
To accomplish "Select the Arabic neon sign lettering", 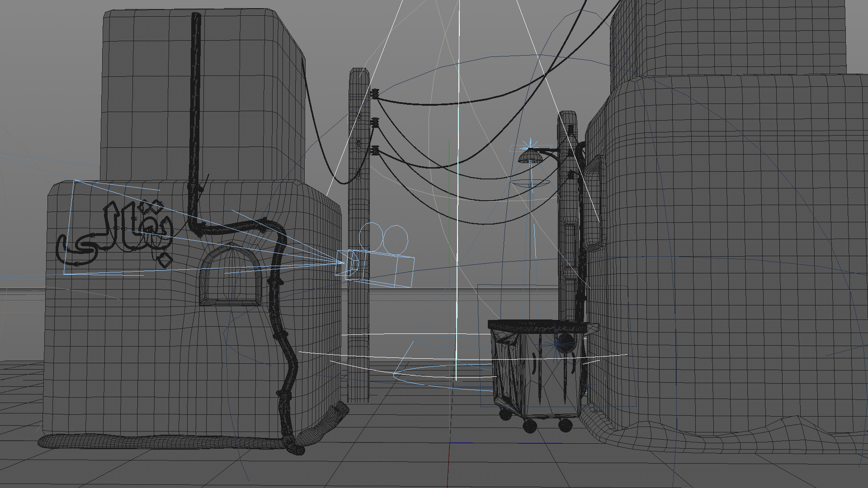I will point(115,228).
